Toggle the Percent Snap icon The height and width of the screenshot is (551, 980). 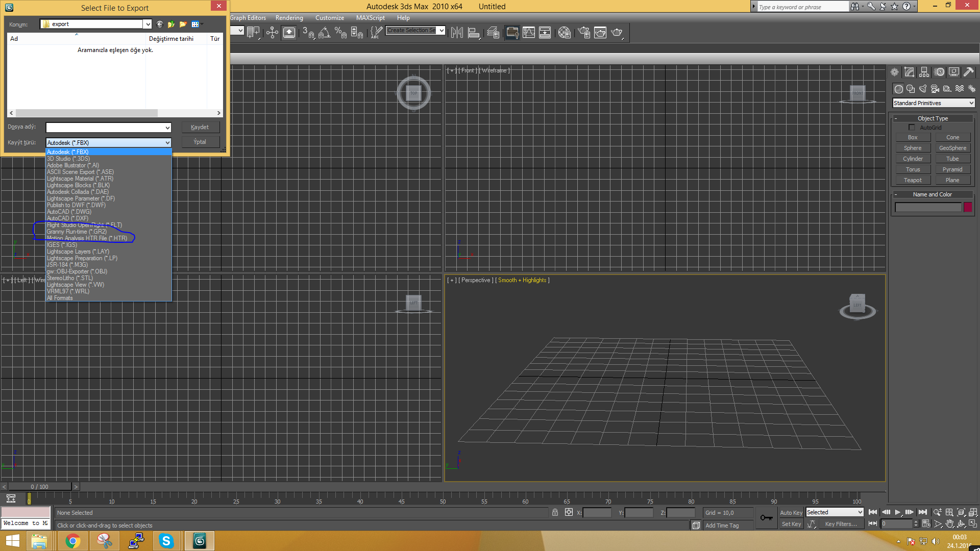click(340, 33)
